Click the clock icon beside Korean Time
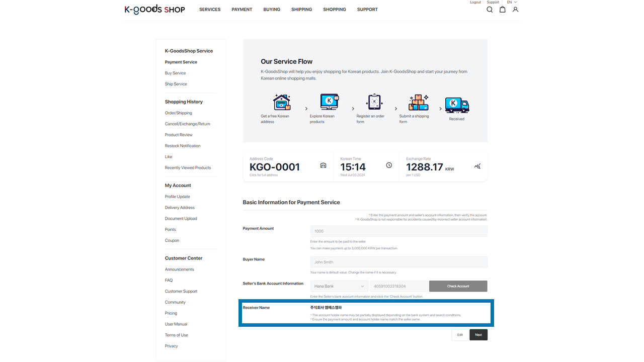The width and height of the screenshot is (644, 362). 389,165
